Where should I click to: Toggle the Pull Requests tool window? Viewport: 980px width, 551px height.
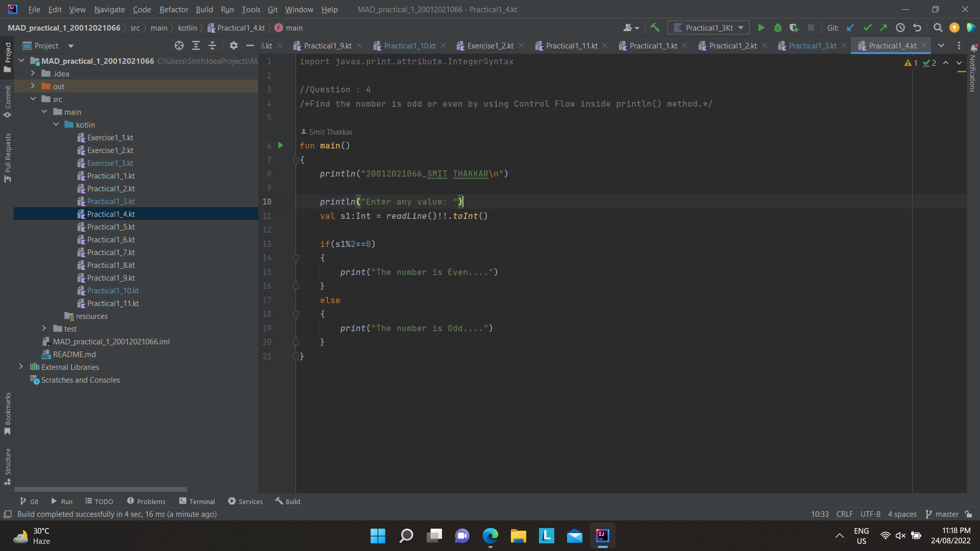tap(8, 158)
